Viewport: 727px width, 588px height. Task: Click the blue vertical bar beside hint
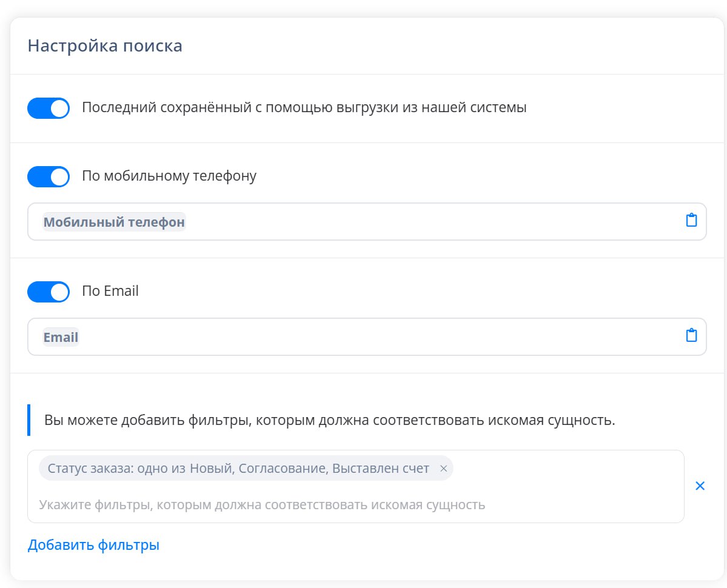click(28, 420)
